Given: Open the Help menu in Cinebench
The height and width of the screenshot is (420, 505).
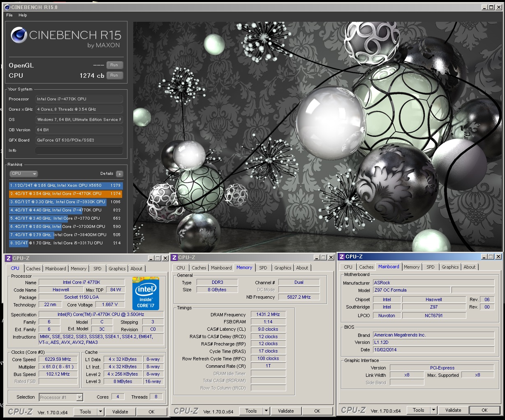Looking at the screenshot, I should pos(23,15).
